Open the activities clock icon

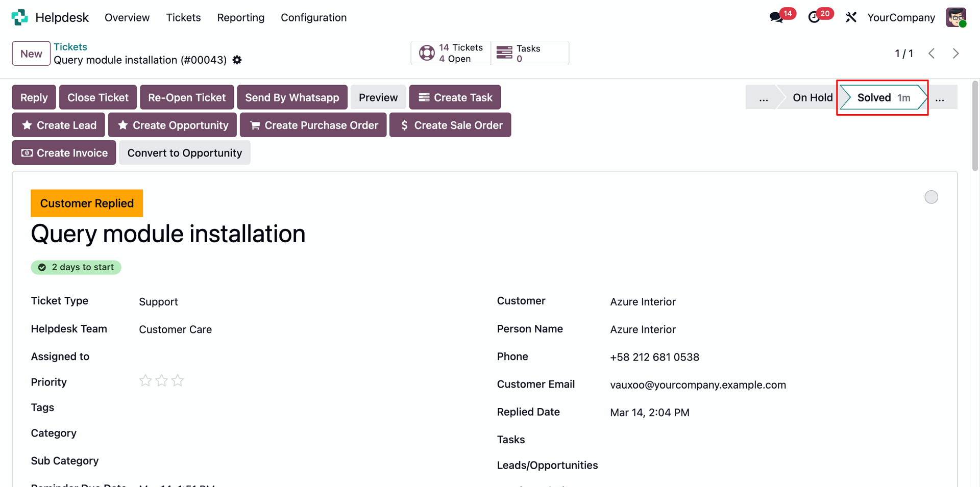[x=814, y=17]
